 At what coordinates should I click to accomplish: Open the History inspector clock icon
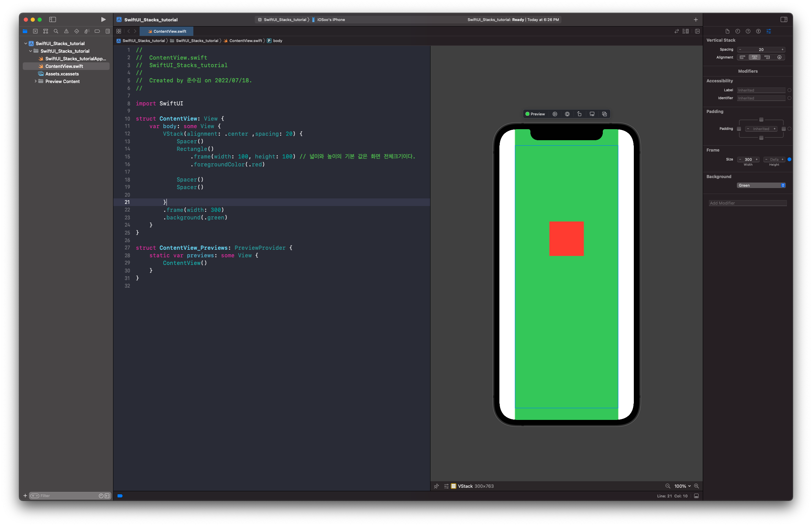pyautogui.click(x=738, y=31)
